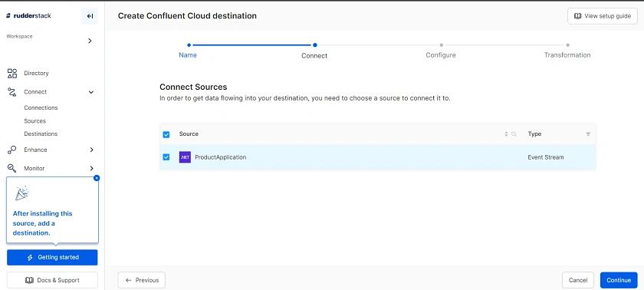The width and height of the screenshot is (644, 290).
Task: Search sources using the magnifier icon
Action: point(514,134)
